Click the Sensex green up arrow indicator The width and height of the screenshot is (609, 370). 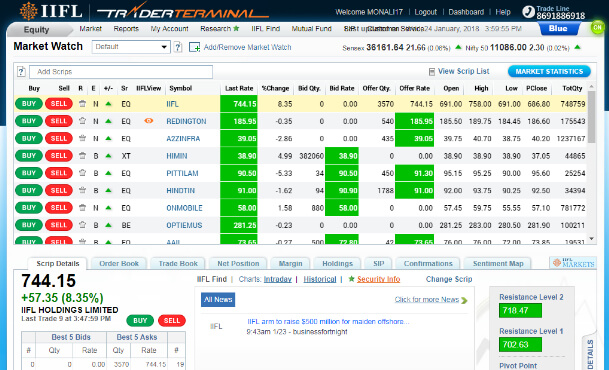pos(458,47)
